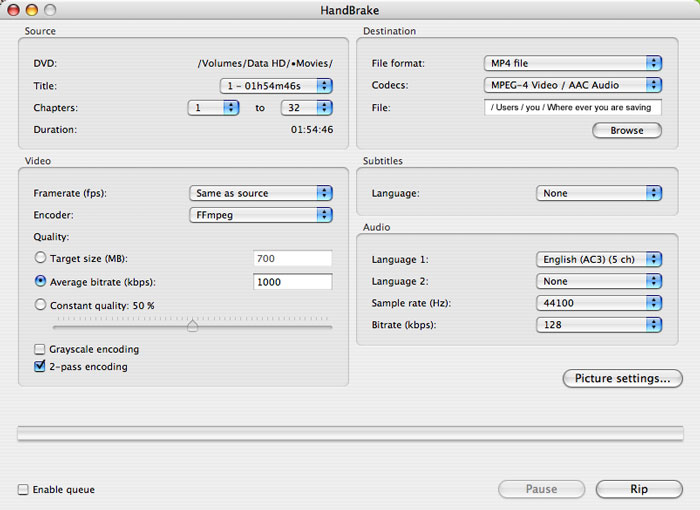Screen dimensions: 700x510
Task: Select the Average bitrate (kbps) radio button
Action: [x=40, y=281]
